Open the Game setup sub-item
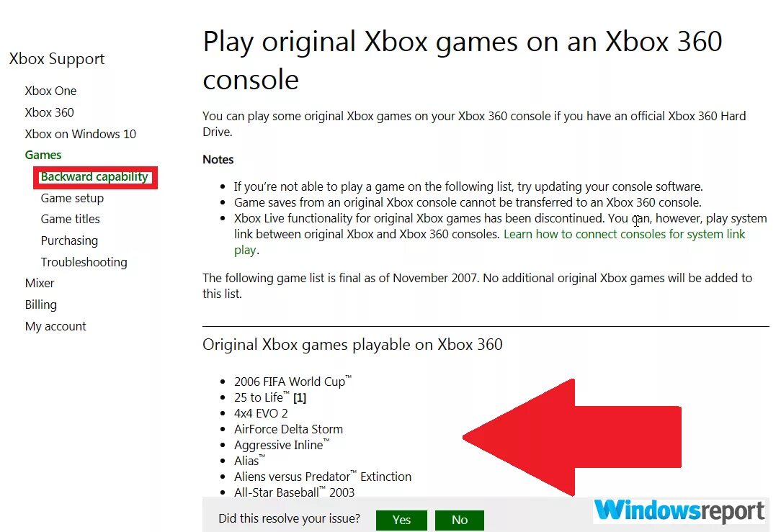Image resolution: width=781 pixels, height=532 pixels. pyautogui.click(x=72, y=198)
